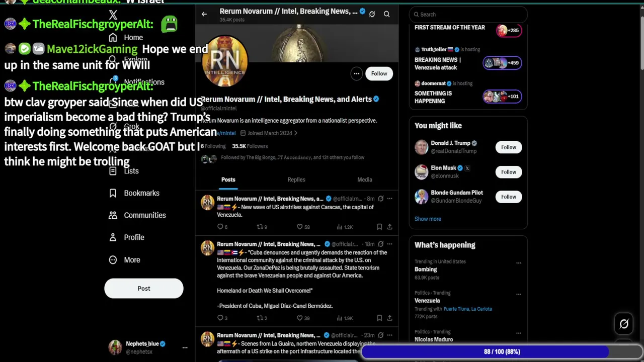Reply to the Cuba denounces post
The width and height of the screenshot is (644, 362).
pos(220,318)
